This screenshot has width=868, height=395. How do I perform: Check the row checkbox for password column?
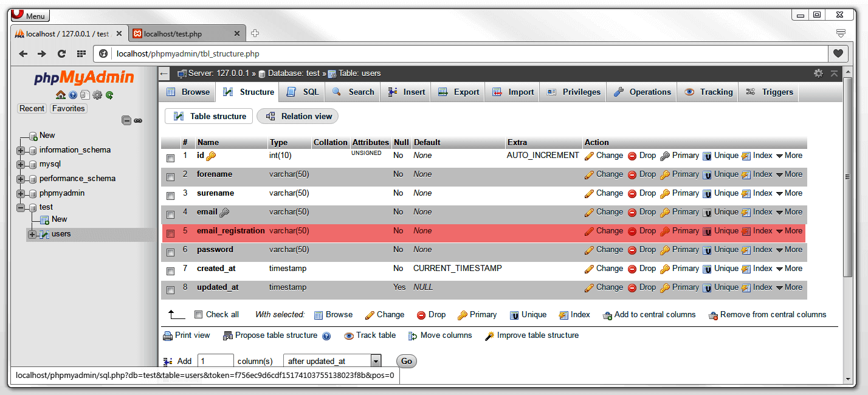pyautogui.click(x=170, y=252)
